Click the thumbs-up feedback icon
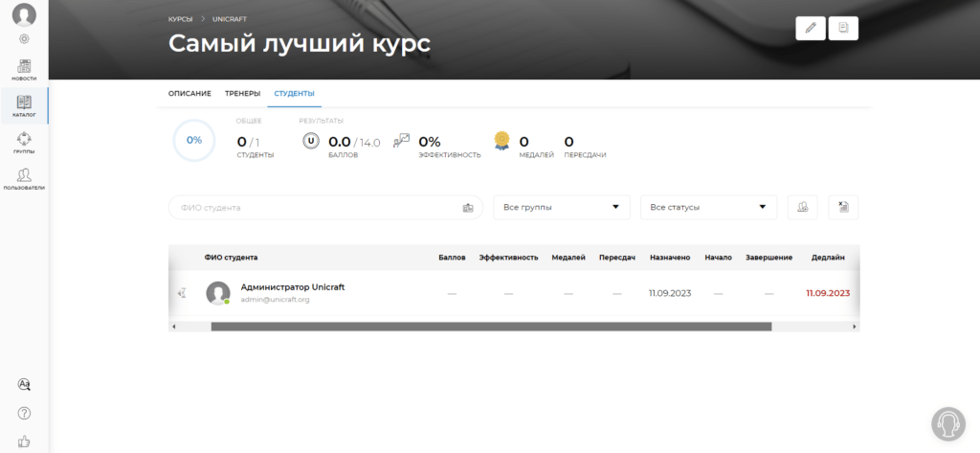980x453 pixels. (x=24, y=442)
